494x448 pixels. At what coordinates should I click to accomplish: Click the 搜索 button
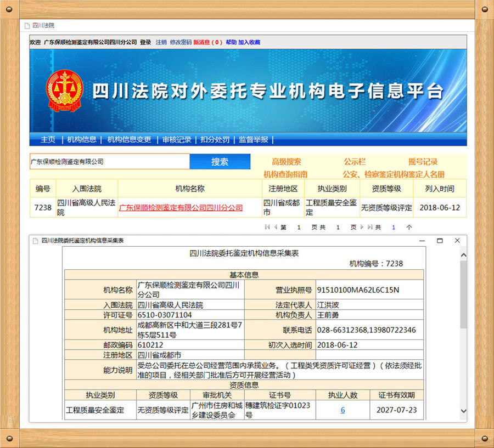pyautogui.click(x=220, y=162)
